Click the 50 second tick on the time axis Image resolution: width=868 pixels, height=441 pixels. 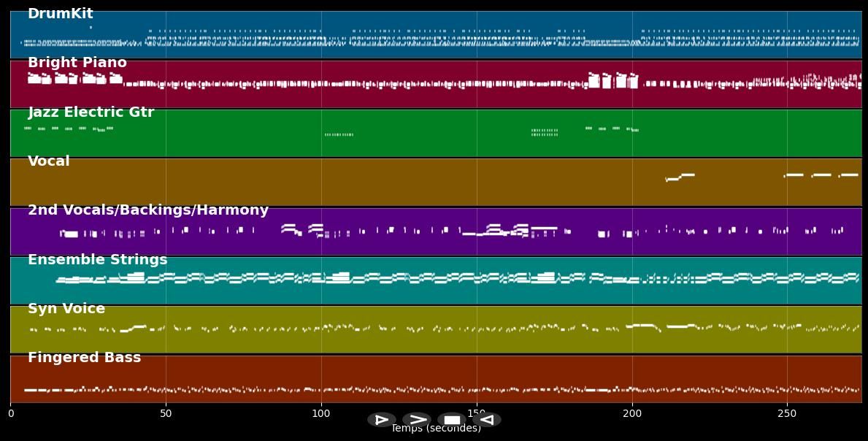point(166,414)
